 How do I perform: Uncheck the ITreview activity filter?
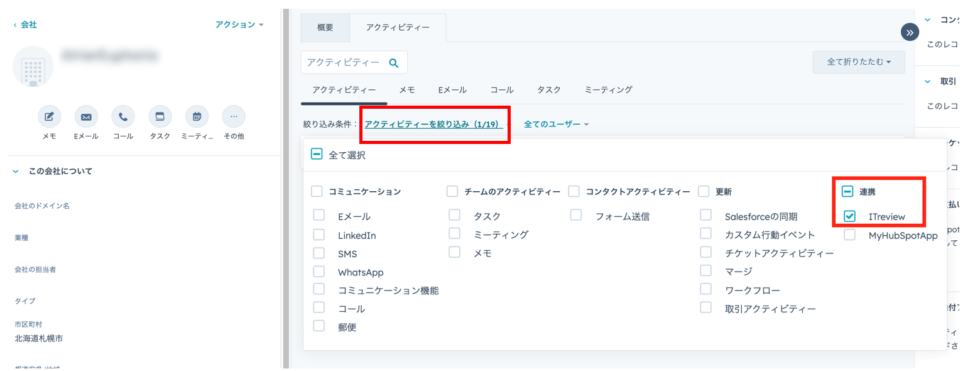pos(849,216)
